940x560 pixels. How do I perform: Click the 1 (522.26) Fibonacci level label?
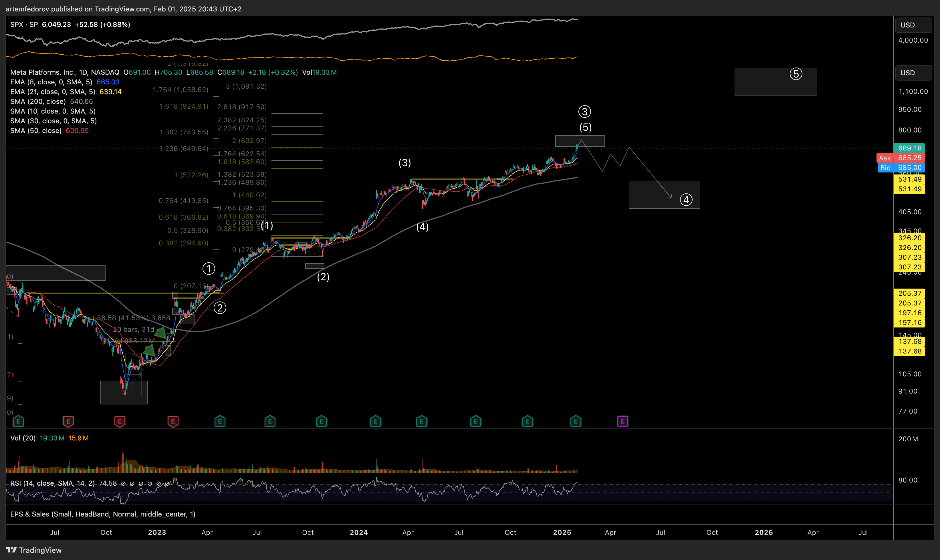[x=191, y=175]
